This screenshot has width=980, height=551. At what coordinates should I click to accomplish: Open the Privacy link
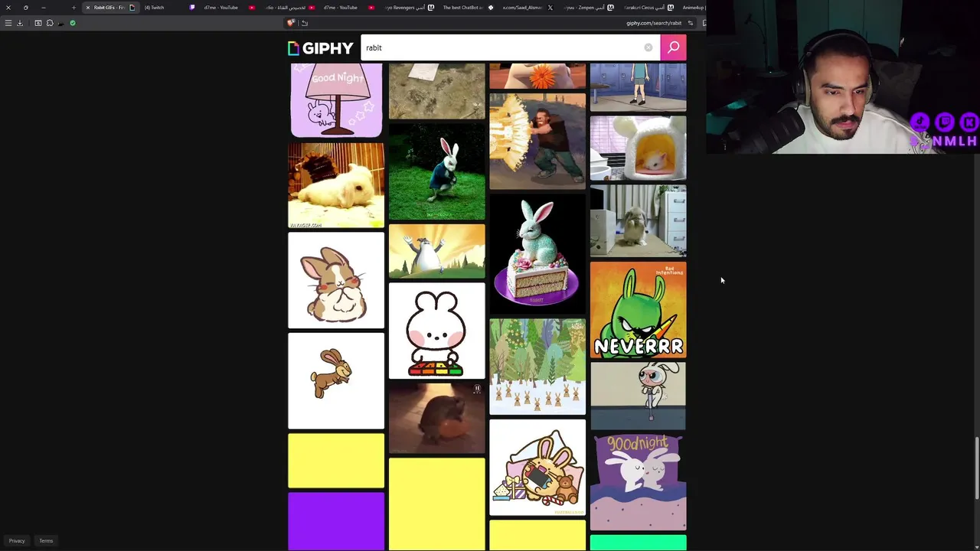pyautogui.click(x=17, y=541)
